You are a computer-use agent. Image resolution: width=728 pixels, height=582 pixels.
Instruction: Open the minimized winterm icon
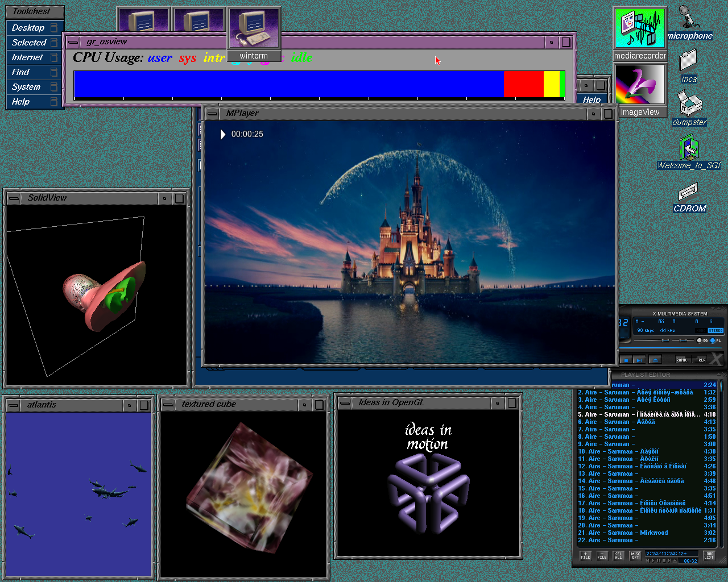(254, 33)
